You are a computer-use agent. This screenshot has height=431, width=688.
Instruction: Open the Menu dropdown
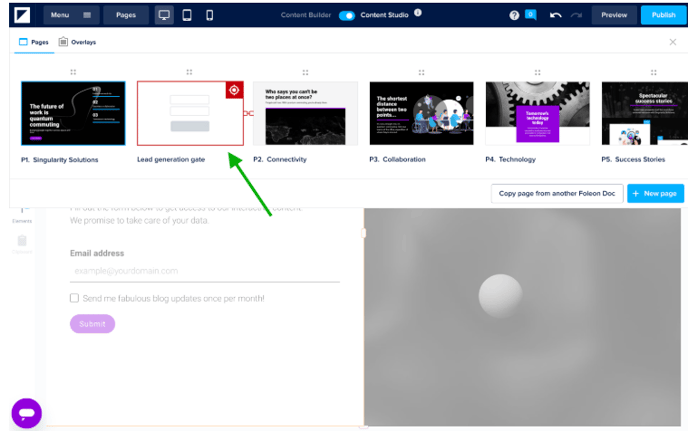point(71,15)
